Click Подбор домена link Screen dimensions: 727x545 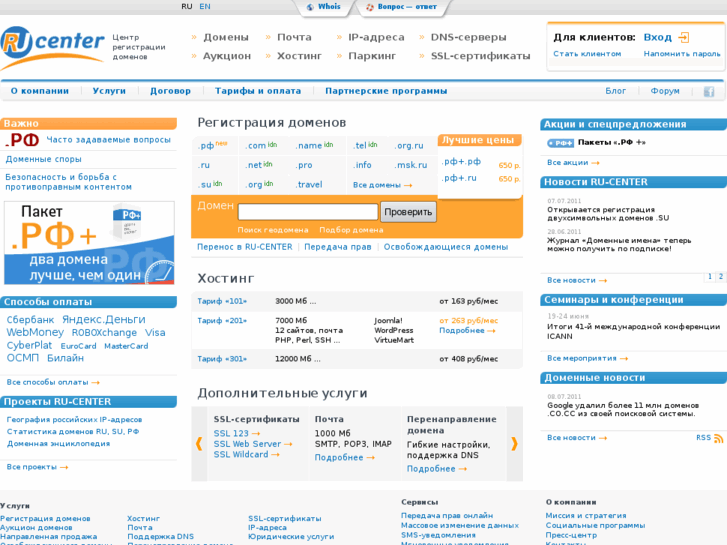(x=351, y=230)
